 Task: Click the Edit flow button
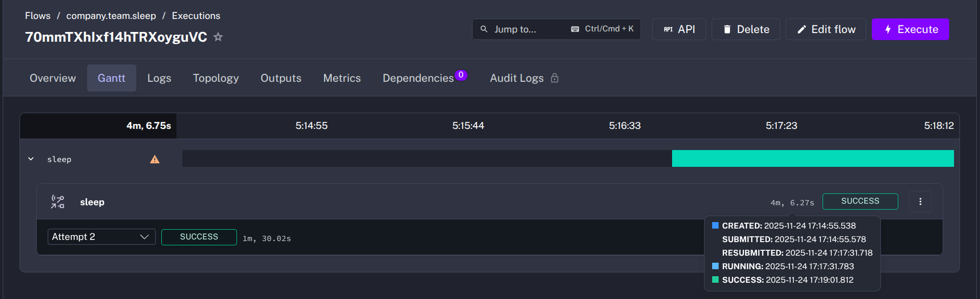click(826, 29)
